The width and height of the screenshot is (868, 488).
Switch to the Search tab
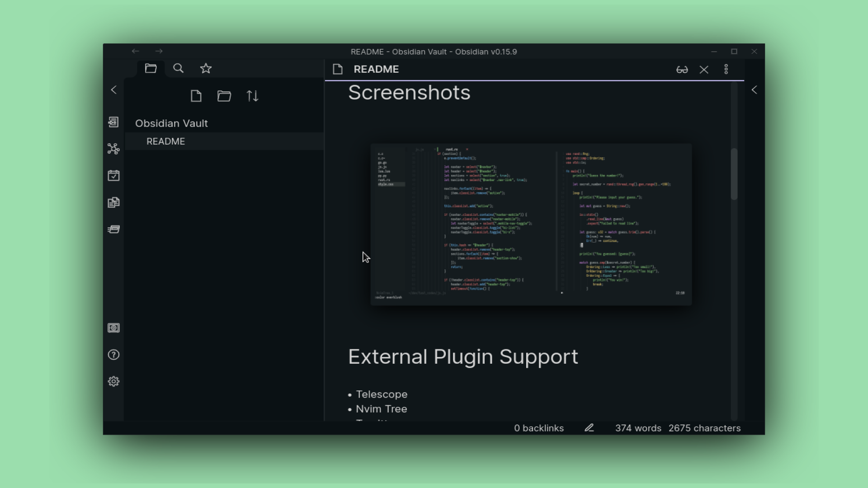(x=179, y=68)
